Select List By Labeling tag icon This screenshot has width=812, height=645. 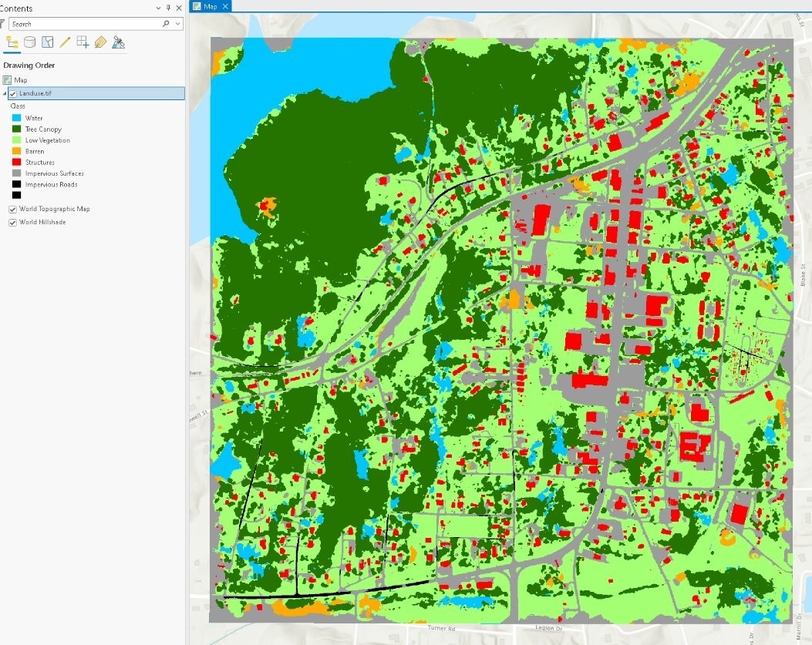[100, 42]
